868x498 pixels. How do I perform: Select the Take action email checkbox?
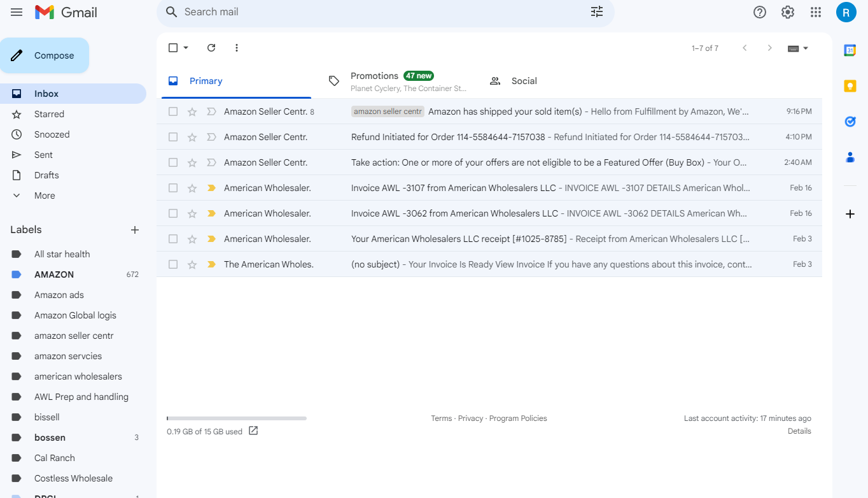pos(173,162)
